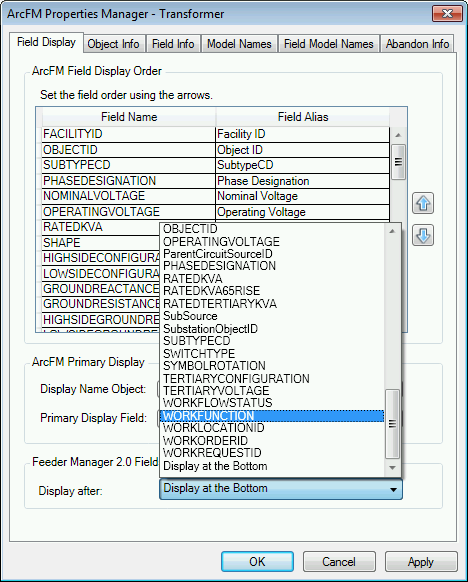Close the ArcFM Properties Manager window
Image resolution: width=468 pixels, height=582 pixels.
click(x=447, y=14)
